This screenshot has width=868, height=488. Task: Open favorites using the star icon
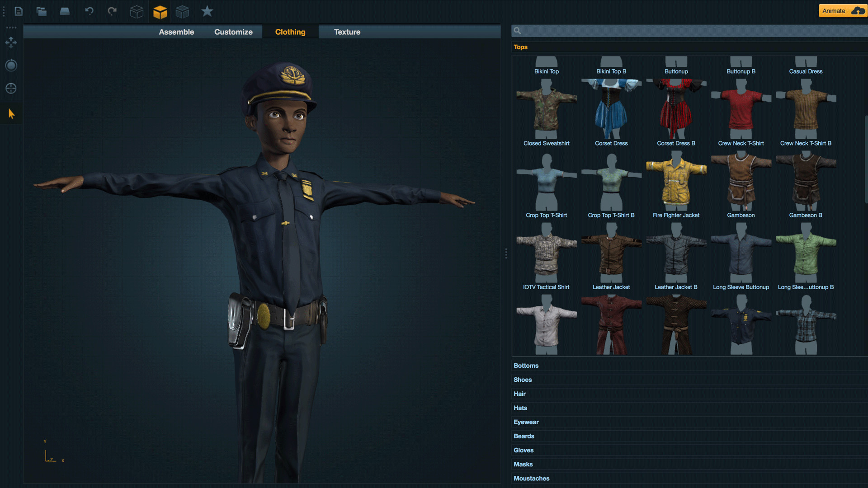207,11
